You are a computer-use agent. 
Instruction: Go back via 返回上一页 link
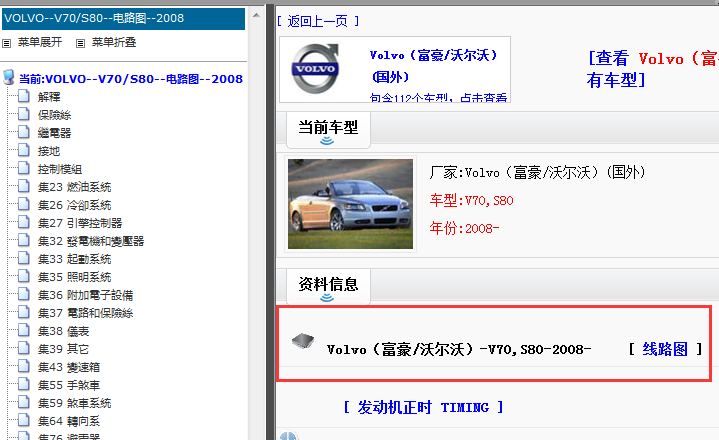[318, 21]
